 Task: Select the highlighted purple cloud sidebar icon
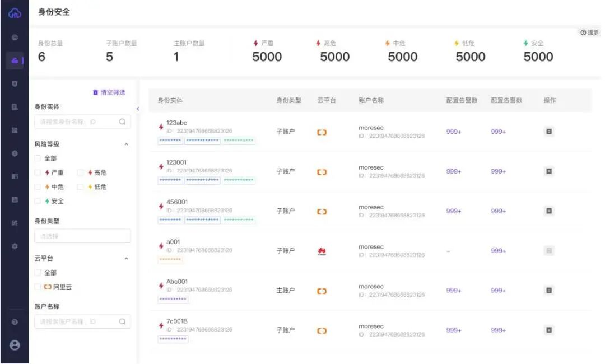pos(15,60)
